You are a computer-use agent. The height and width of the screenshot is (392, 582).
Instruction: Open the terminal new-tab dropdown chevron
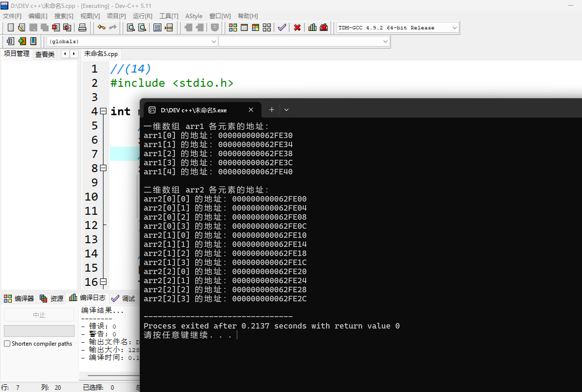[286, 110]
